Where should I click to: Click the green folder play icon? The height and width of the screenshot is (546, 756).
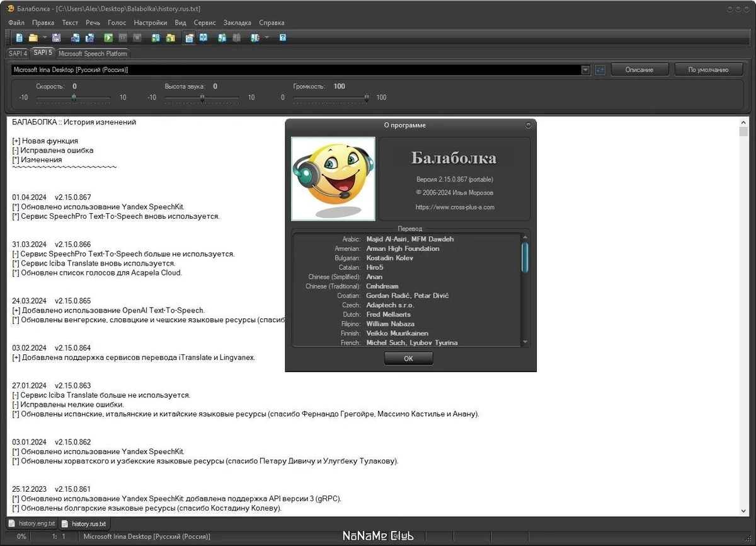click(170, 38)
